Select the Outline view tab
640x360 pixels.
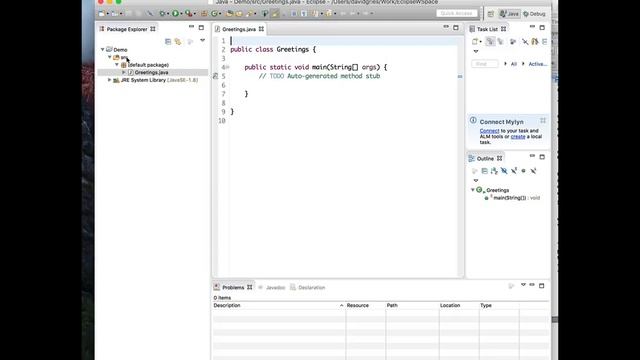point(485,158)
